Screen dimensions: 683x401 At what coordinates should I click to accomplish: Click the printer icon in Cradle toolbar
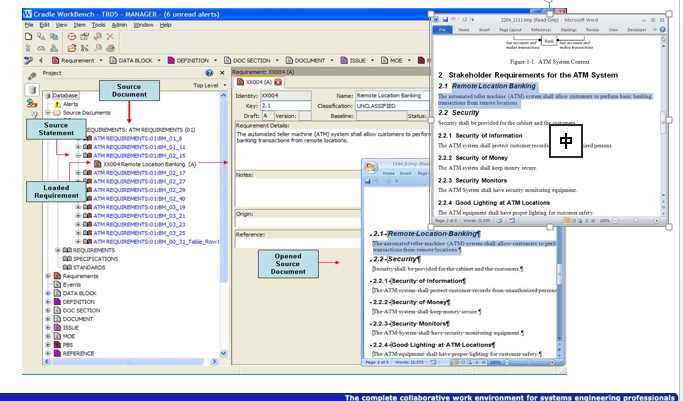pyautogui.click(x=111, y=48)
